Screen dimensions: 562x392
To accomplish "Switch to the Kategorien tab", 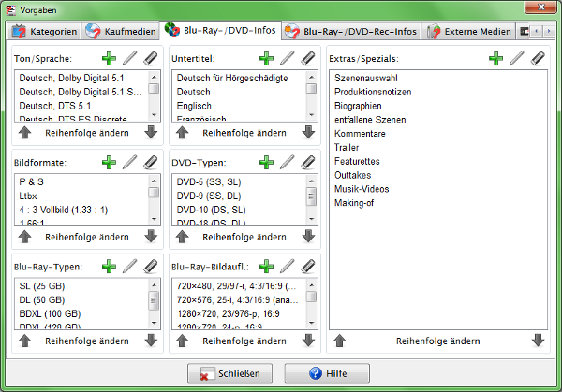I will point(44,32).
